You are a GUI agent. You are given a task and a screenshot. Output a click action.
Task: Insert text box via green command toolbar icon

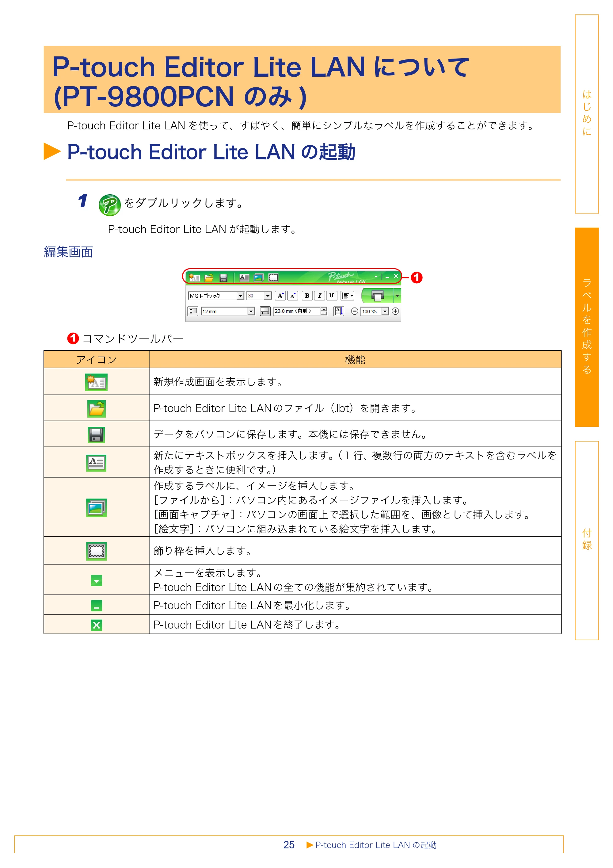[x=244, y=278]
